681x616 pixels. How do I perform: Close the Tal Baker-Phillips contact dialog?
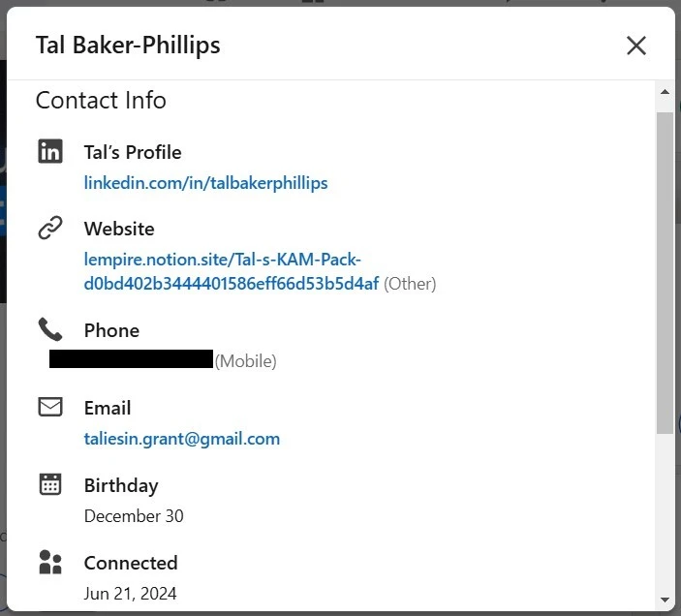(x=635, y=46)
